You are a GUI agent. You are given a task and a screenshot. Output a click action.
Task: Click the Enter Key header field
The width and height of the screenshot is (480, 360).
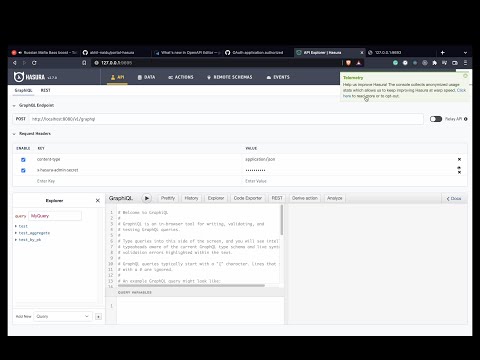(x=138, y=181)
